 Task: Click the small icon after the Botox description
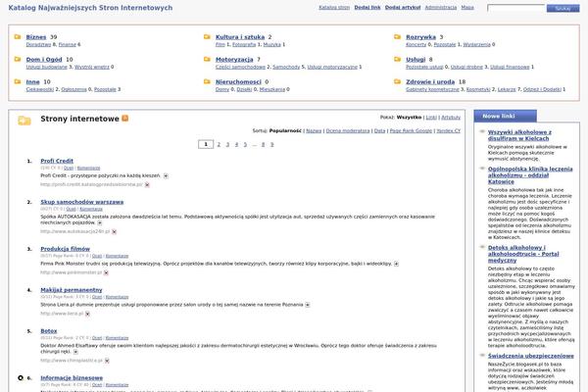pos(75,352)
